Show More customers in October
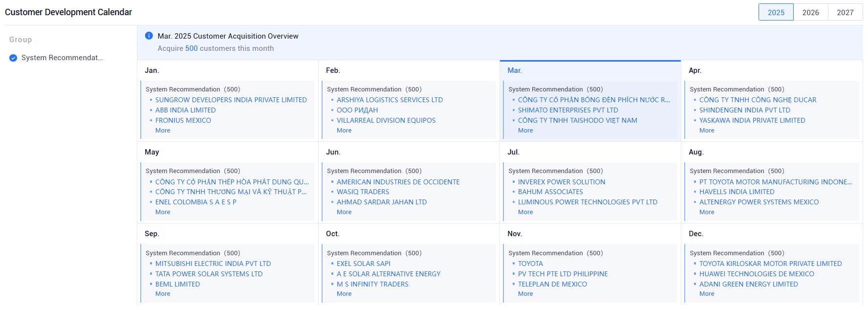The width and height of the screenshot is (868, 310). (344, 294)
